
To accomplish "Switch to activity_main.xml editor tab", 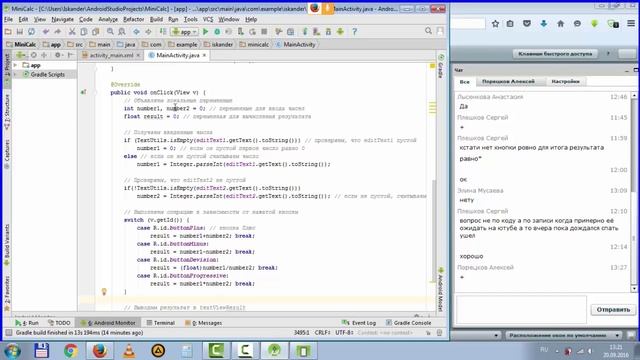I will click(111, 55).
